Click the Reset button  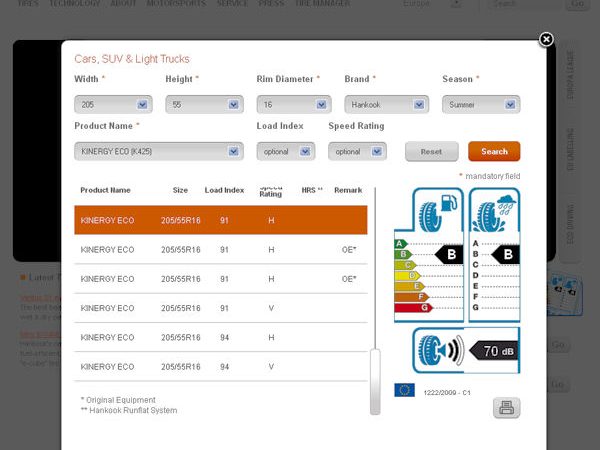point(432,152)
